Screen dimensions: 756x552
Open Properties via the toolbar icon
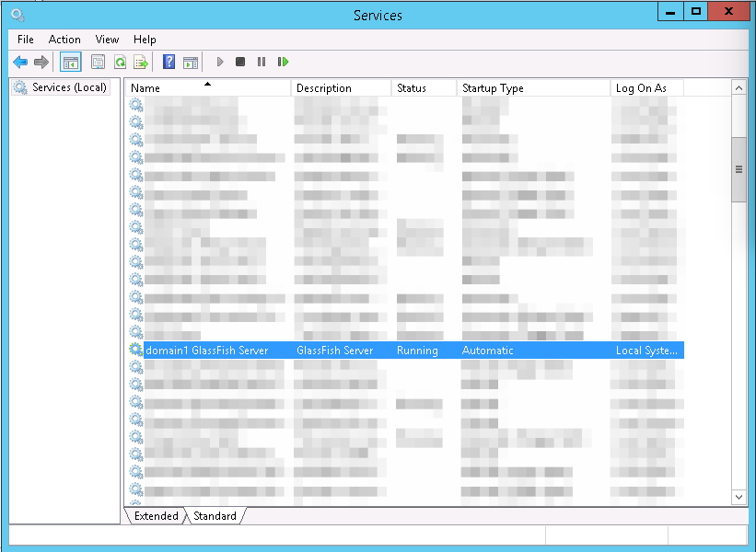coord(98,62)
